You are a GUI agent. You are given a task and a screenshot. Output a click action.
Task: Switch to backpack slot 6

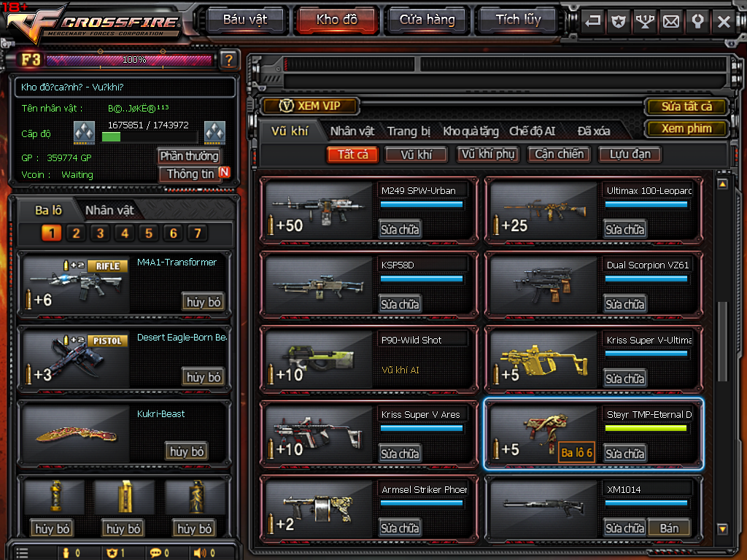pyautogui.click(x=173, y=233)
